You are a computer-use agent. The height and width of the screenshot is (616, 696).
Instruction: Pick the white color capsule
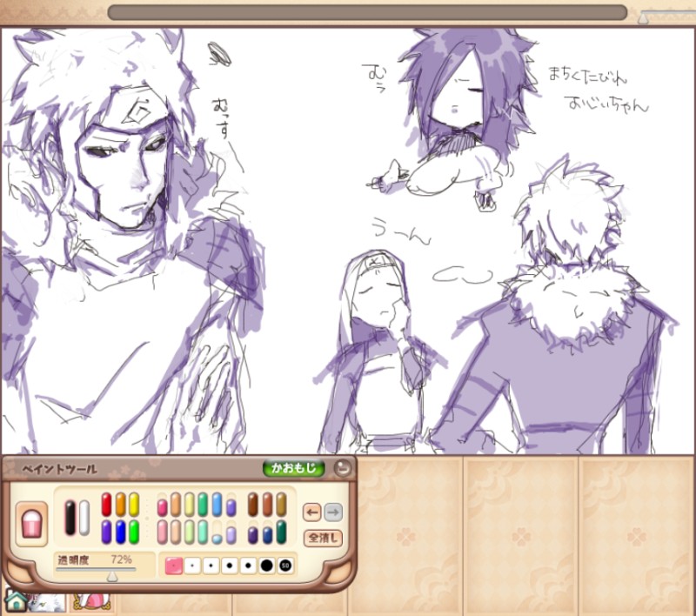(84, 518)
